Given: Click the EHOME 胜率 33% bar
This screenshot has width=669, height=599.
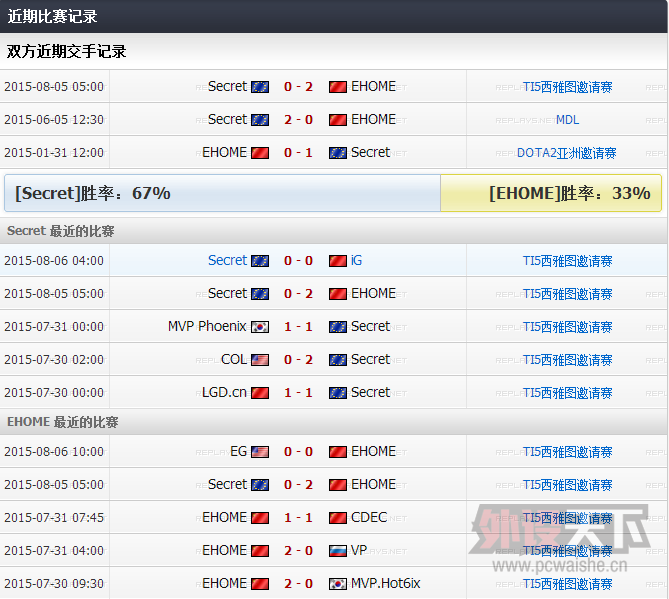Looking at the screenshot, I should coord(551,193).
